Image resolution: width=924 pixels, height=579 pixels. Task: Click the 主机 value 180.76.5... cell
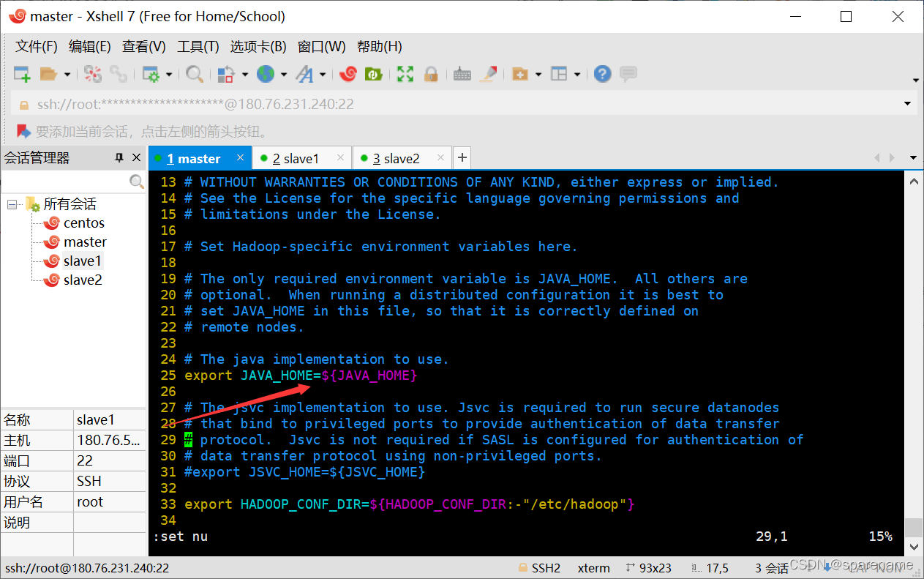[110, 441]
